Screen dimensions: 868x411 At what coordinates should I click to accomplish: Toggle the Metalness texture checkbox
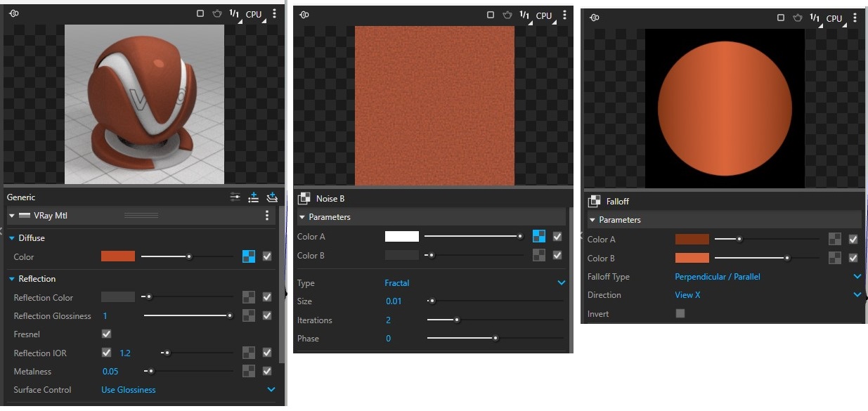tap(267, 371)
